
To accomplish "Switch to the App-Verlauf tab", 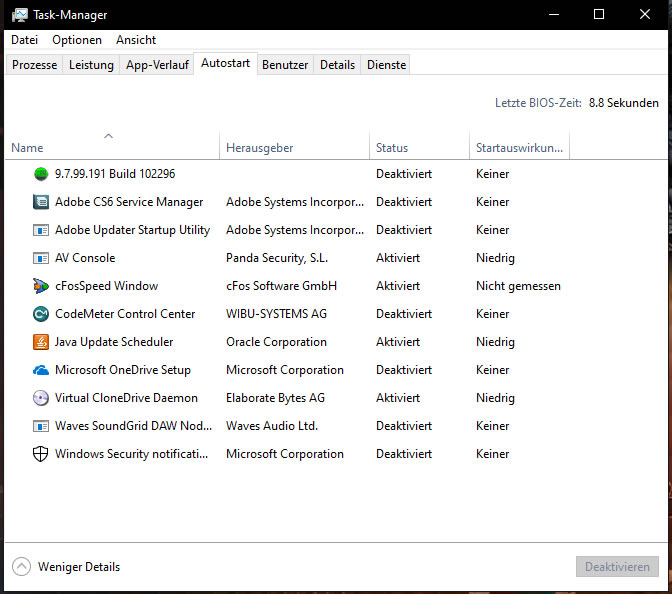I will (157, 65).
